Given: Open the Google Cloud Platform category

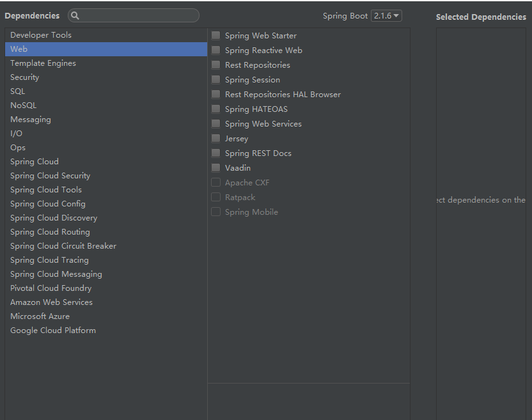Looking at the screenshot, I should (x=106, y=331).
